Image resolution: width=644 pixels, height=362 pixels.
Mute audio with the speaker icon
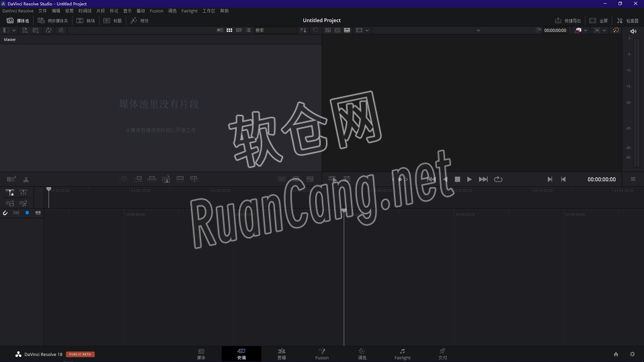pyautogui.click(x=633, y=31)
